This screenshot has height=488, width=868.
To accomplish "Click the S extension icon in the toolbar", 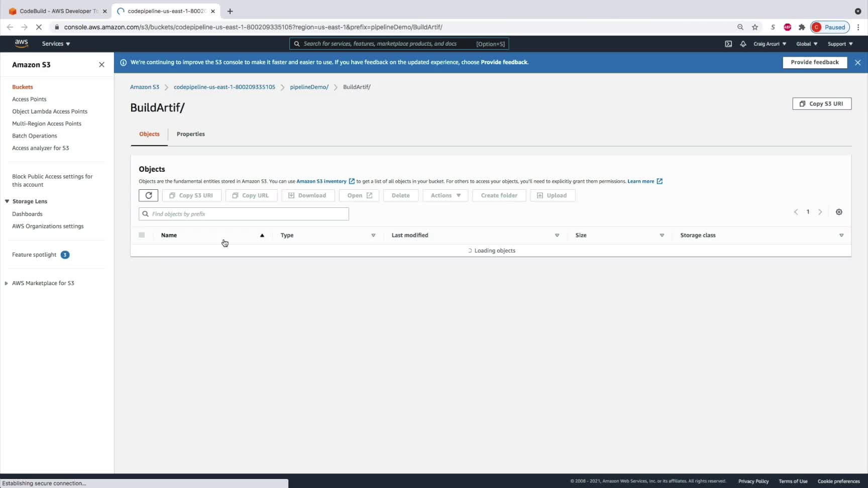I will tap(773, 27).
